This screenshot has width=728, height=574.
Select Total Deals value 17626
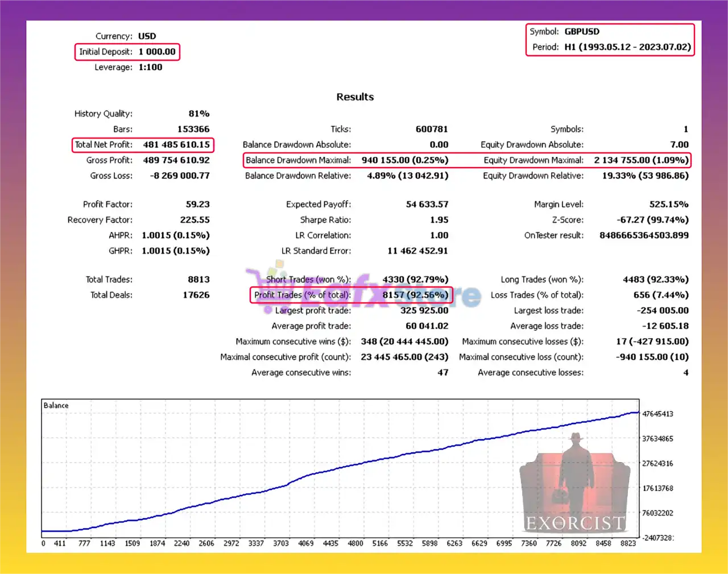tap(196, 295)
